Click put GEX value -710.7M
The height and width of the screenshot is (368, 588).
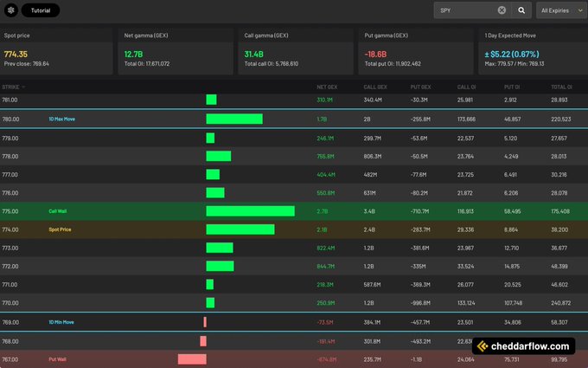click(x=419, y=211)
